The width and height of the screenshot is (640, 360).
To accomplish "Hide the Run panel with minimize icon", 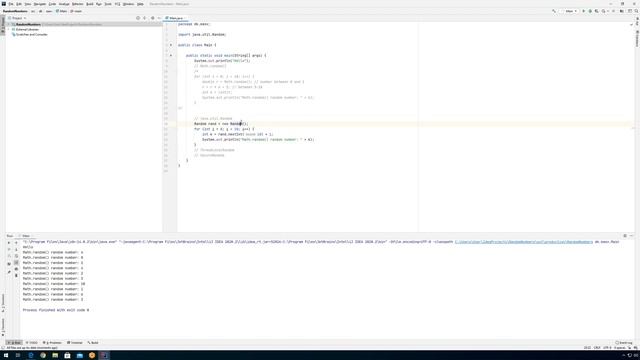I will point(631,236).
